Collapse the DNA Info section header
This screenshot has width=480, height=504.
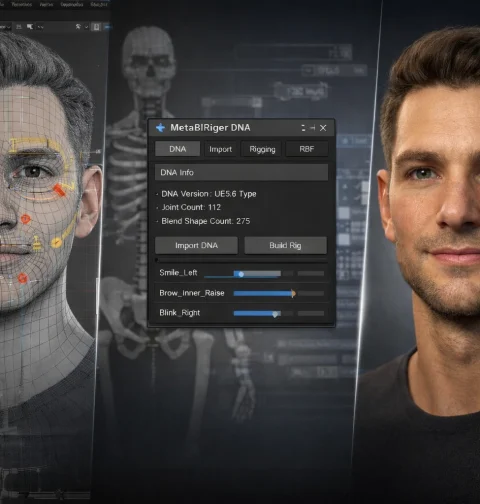[x=241, y=172]
